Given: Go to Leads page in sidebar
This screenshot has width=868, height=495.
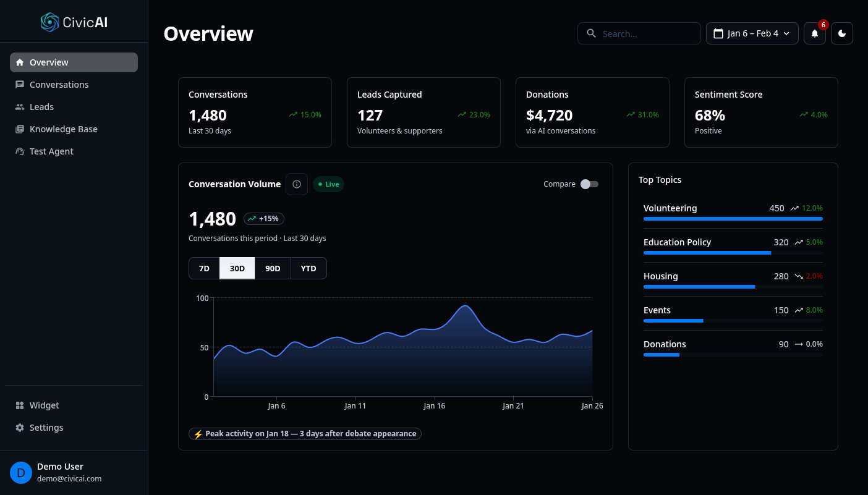Looking at the screenshot, I should 41,107.
